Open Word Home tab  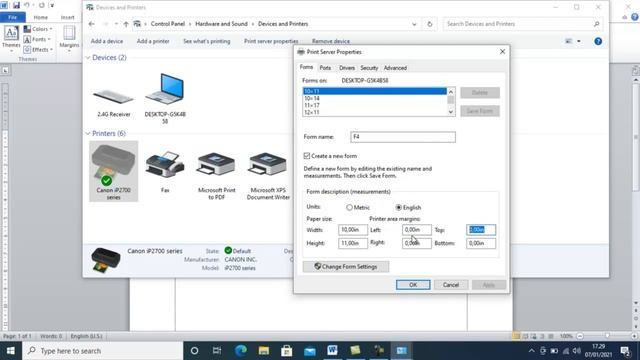[x=40, y=17]
